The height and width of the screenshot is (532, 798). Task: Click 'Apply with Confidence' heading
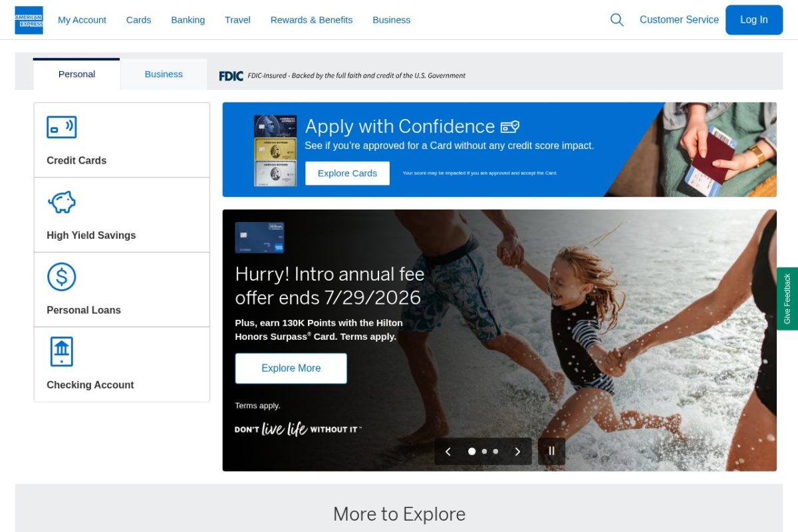point(400,126)
